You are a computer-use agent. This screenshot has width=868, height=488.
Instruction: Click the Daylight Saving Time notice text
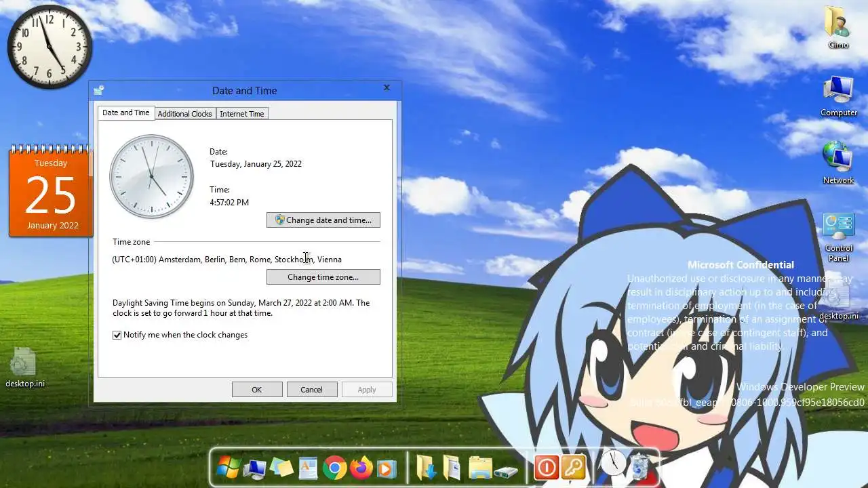pos(241,308)
